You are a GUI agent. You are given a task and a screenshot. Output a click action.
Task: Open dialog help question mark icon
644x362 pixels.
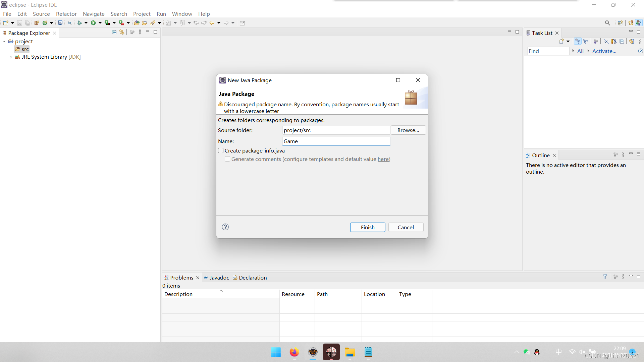[225, 227]
